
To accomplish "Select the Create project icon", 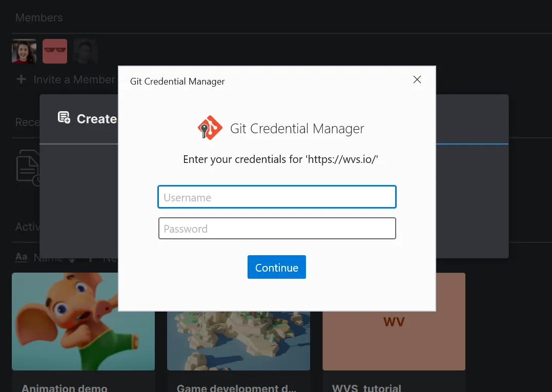I will coord(64,118).
